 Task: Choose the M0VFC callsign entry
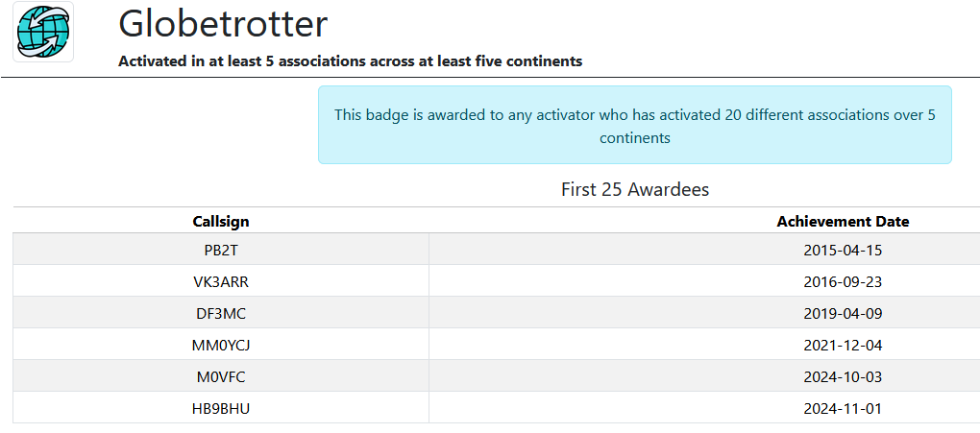(x=221, y=377)
